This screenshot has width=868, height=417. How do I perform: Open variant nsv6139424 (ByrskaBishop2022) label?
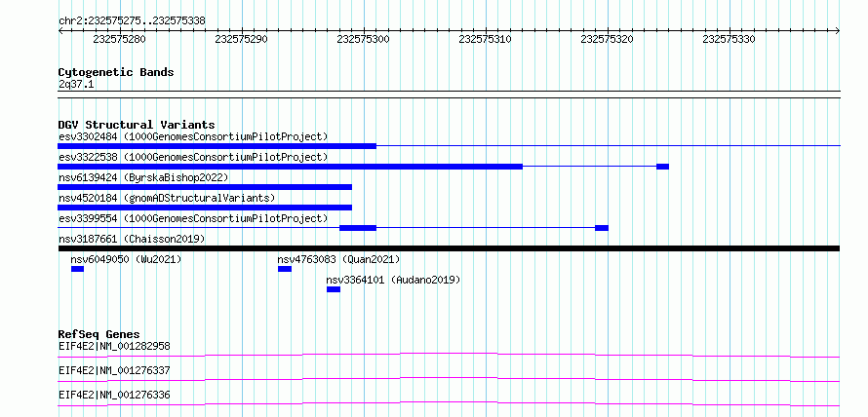(x=143, y=177)
